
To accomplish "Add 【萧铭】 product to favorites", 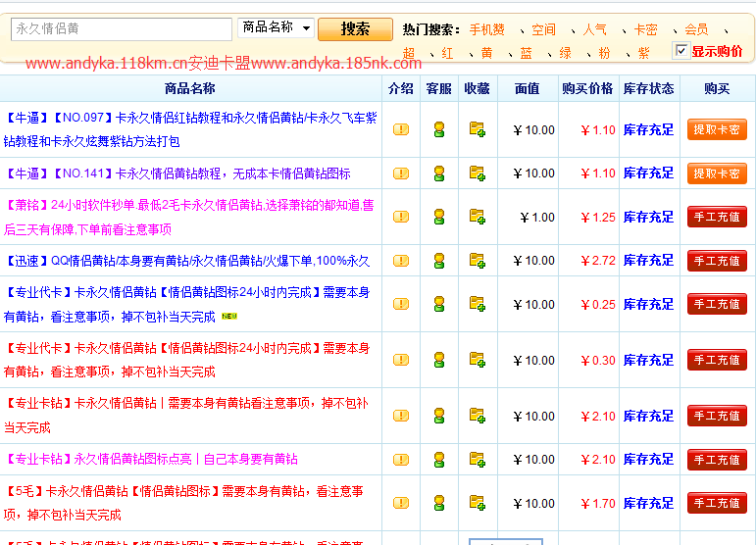I will point(478,217).
